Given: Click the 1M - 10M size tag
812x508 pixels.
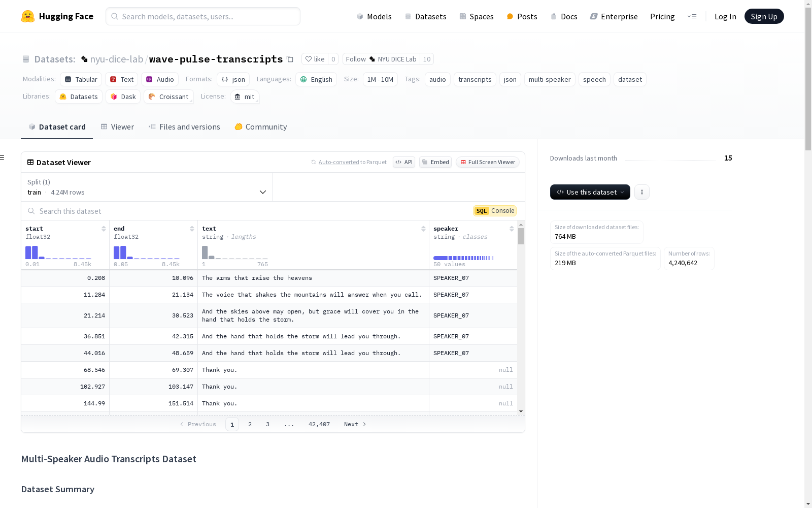Looking at the screenshot, I should click(380, 79).
